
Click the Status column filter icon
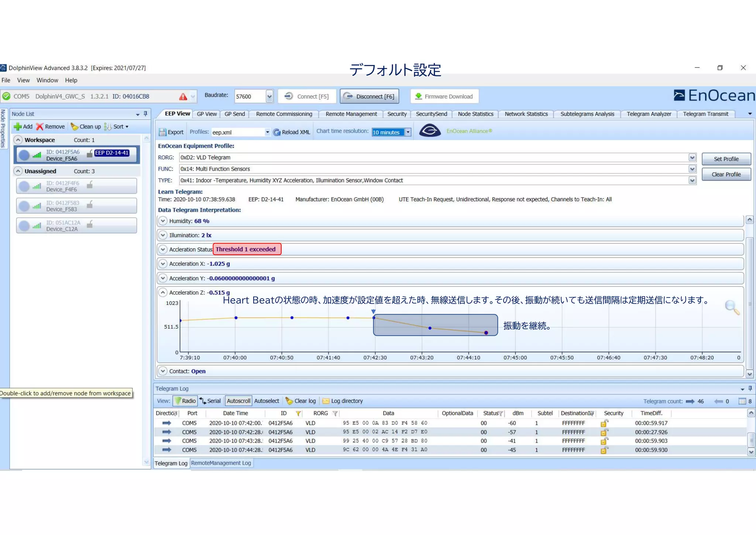[501, 413]
